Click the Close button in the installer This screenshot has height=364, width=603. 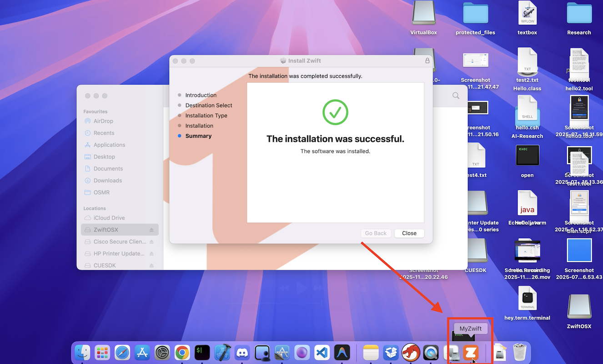click(409, 233)
